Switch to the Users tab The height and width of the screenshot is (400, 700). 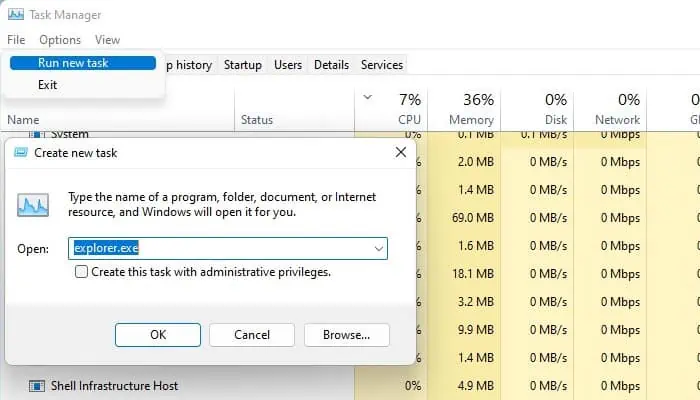288,65
